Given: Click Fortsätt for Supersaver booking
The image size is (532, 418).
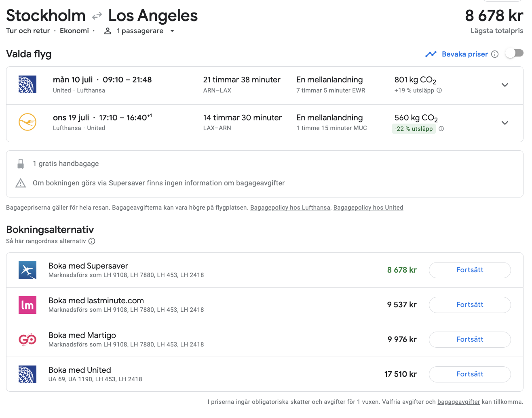Looking at the screenshot, I should [x=469, y=270].
